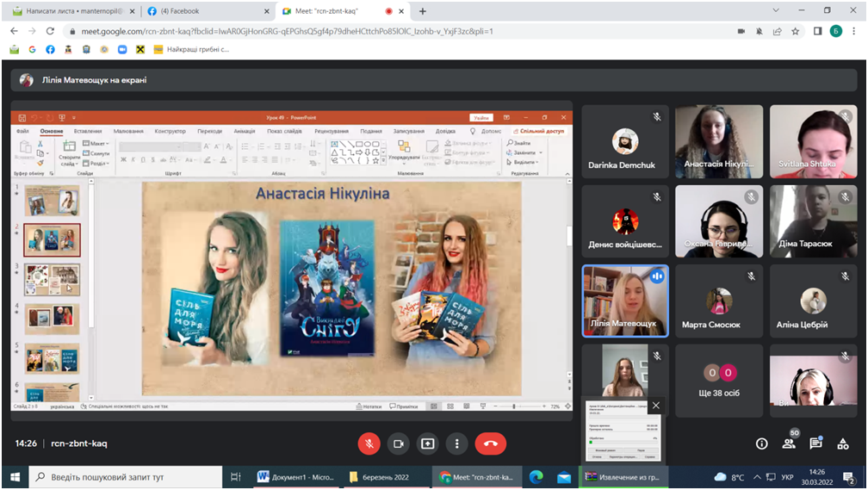This screenshot has width=868, height=490.
Task: Click the Windows taskbar search box
Action: 125,477
